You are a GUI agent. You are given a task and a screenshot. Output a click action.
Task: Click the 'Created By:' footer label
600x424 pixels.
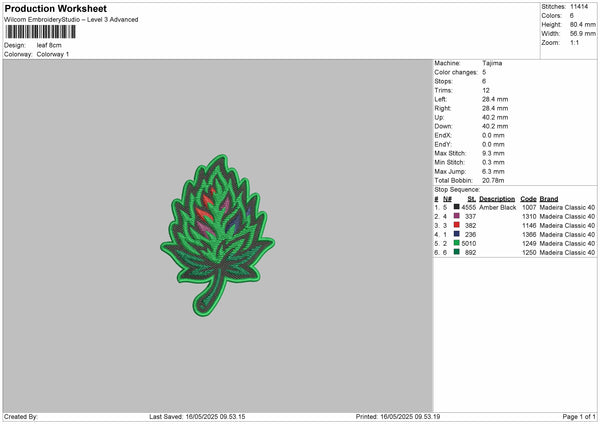coord(21,417)
